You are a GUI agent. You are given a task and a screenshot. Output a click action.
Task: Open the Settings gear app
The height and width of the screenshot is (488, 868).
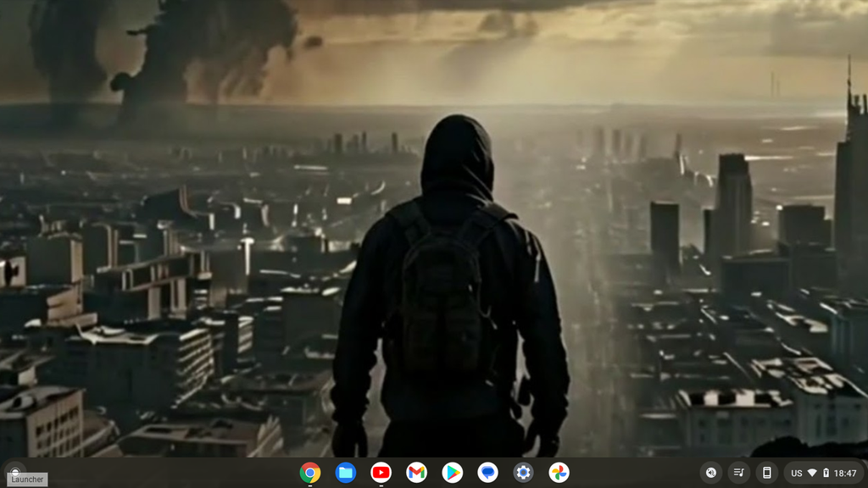523,473
